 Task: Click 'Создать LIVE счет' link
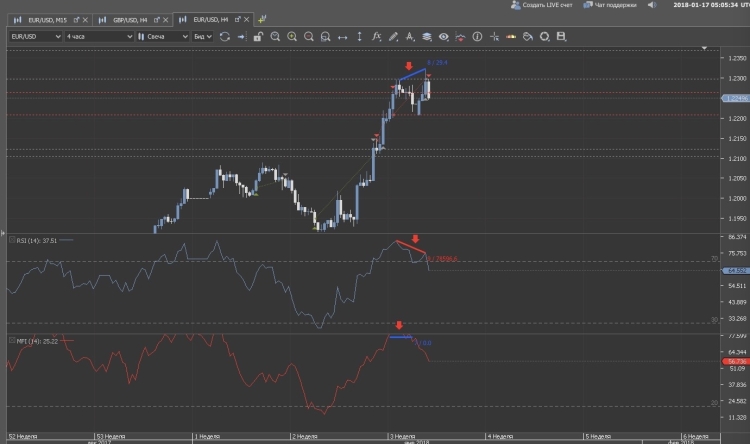(542, 5)
